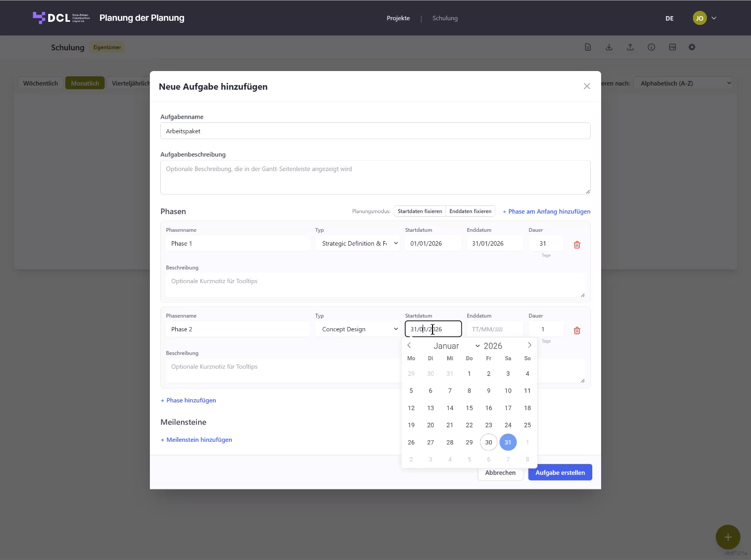This screenshot has height=560, width=751.
Task: Click the Aufgabenname input field
Action: [x=375, y=131]
